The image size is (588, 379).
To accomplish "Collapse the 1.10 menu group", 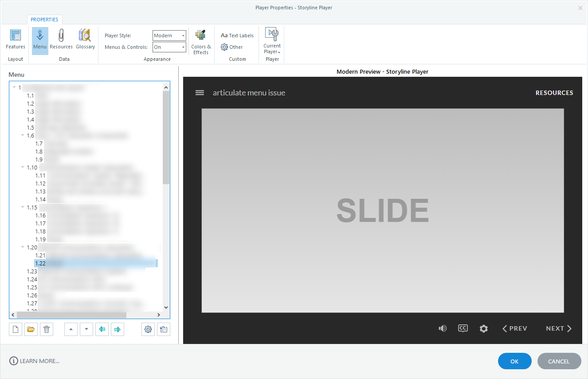I will click(x=23, y=167).
